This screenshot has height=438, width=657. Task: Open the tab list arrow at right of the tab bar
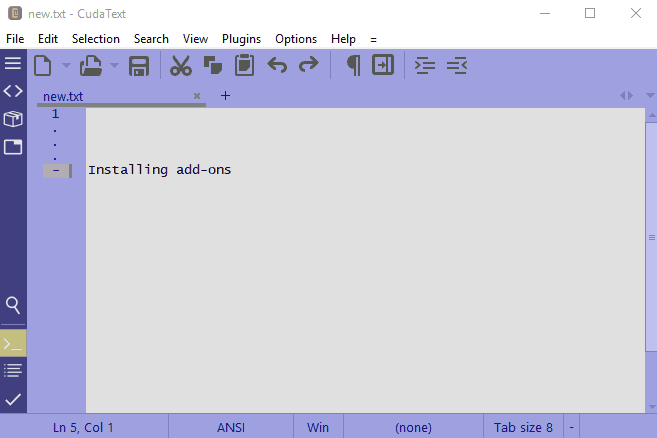(x=650, y=96)
